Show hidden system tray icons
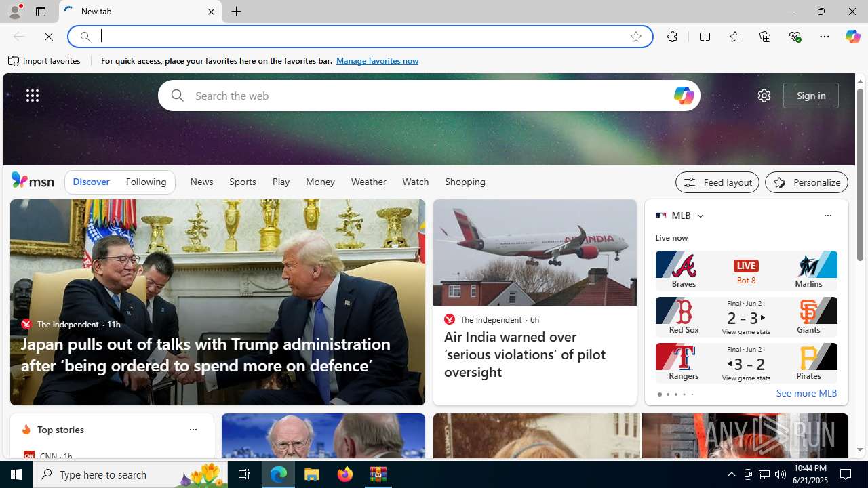This screenshot has height=488, width=868. (731, 474)
